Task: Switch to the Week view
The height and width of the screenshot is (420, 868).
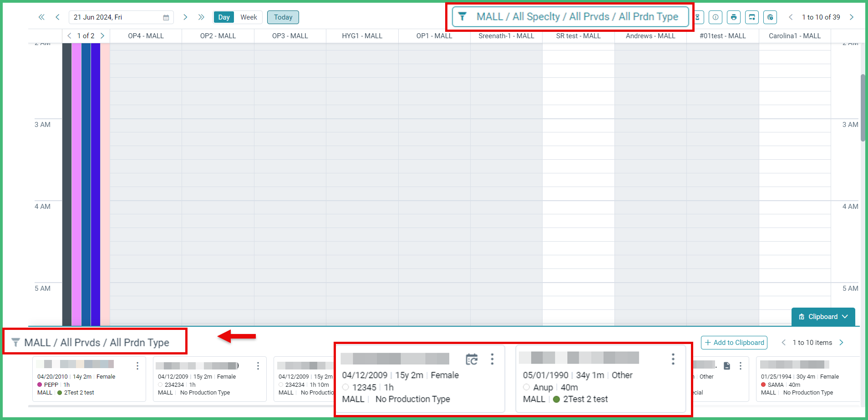Action: [x=249, y=17]
